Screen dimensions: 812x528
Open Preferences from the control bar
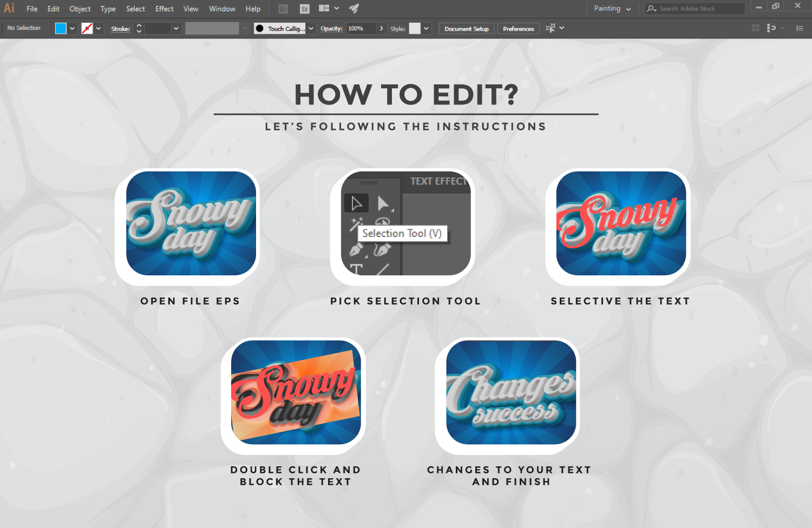coord(518,28)
